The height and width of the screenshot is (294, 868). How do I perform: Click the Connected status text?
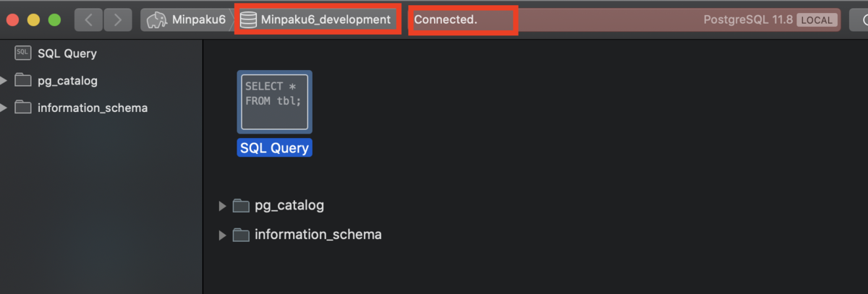[x=446, y=20]
